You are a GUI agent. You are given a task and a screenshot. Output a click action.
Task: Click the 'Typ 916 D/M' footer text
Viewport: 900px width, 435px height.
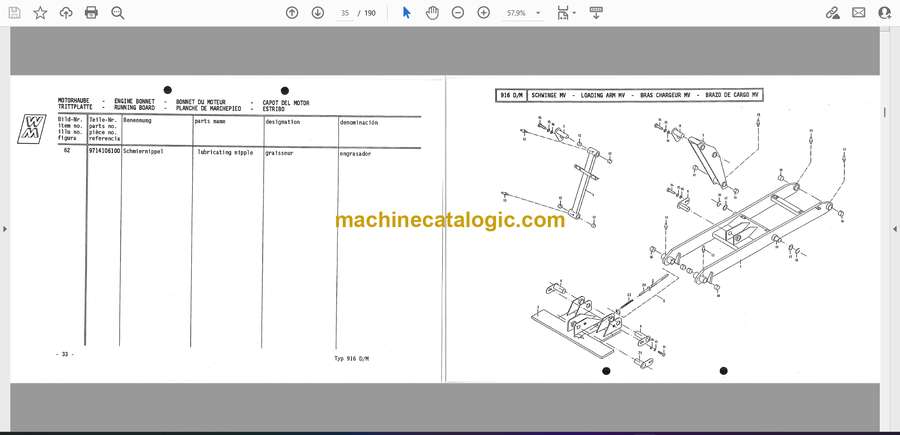pos(351,358)
